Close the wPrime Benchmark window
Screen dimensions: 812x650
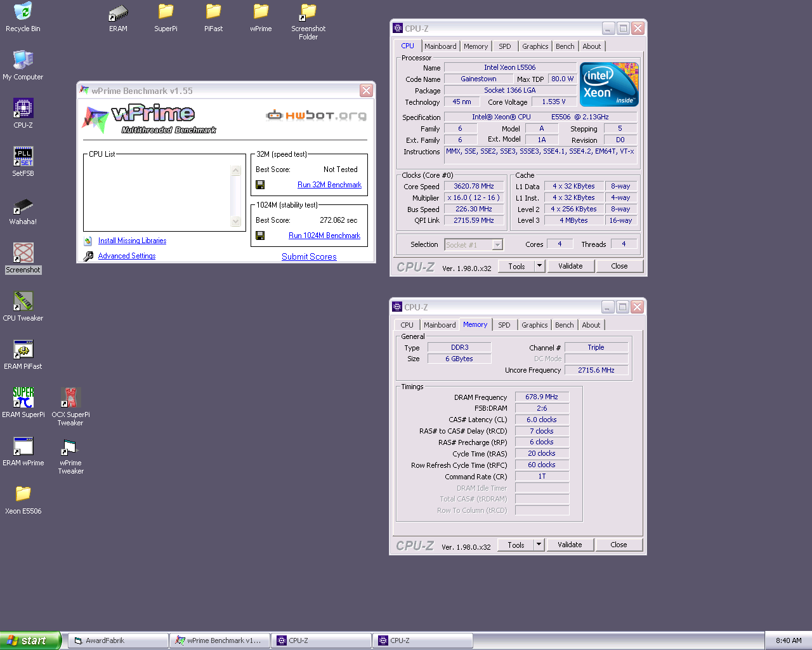coord(366,91)
